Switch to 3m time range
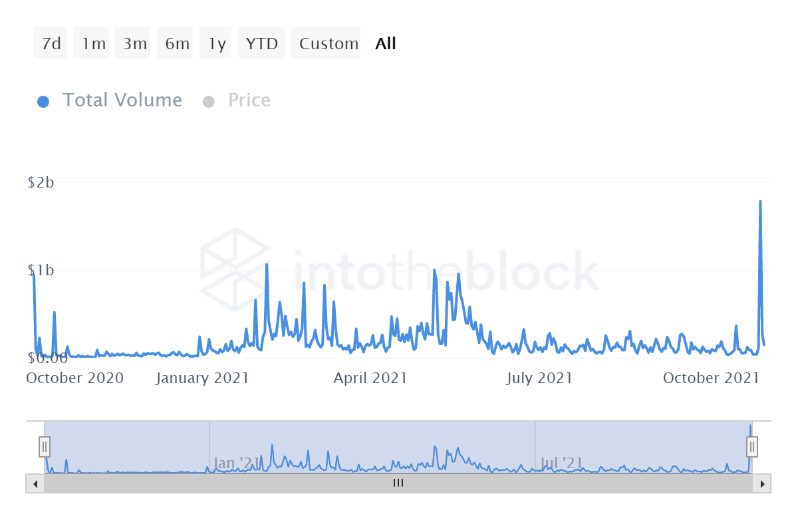The width and height of the screenshot is (798, 532). (x=134, y=44)
